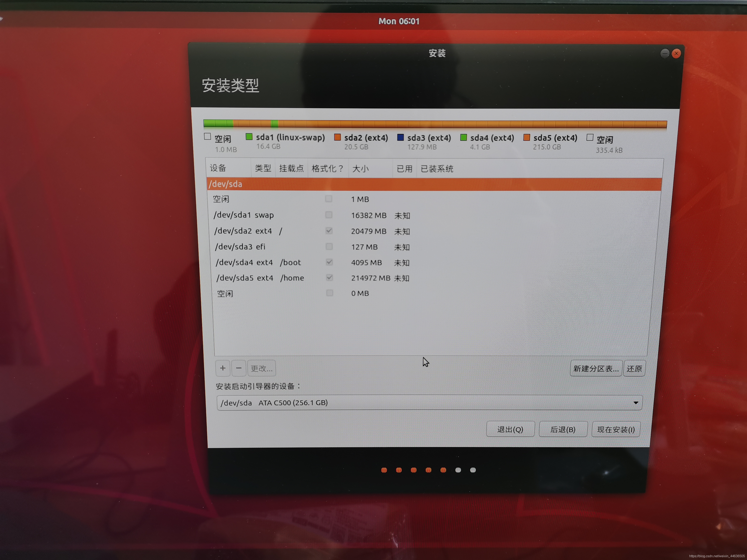Close the installer with red X button
Image resolution: width=747 pixels, height=560 pixels.
[676, 54]
